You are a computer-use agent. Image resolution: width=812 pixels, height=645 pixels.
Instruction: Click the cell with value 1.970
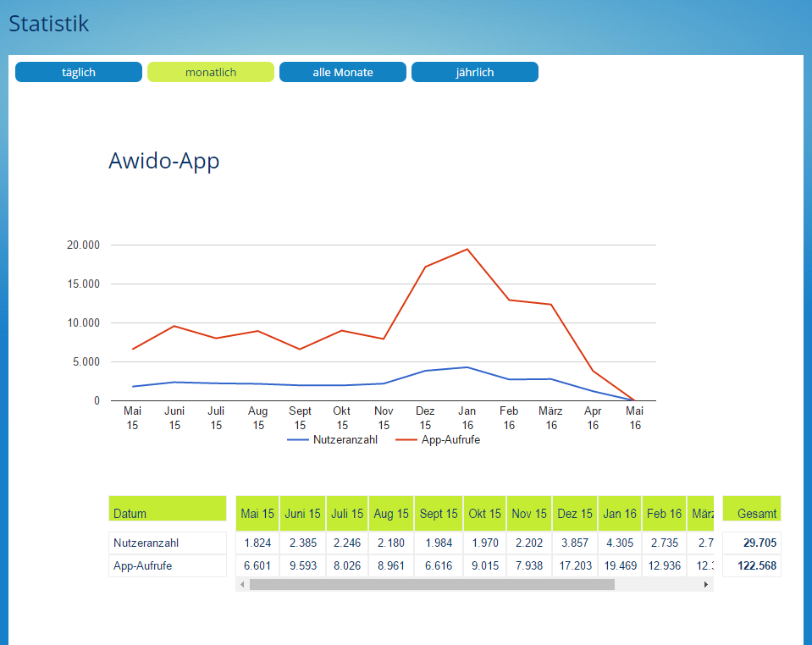[484, 543]
